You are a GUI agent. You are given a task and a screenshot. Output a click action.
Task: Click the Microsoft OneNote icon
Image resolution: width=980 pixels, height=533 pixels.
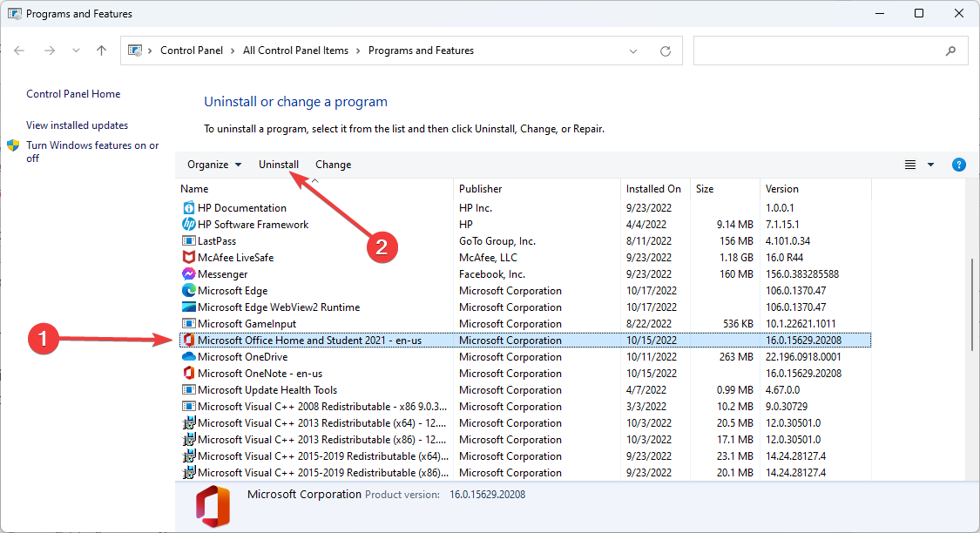coord(188,373)
